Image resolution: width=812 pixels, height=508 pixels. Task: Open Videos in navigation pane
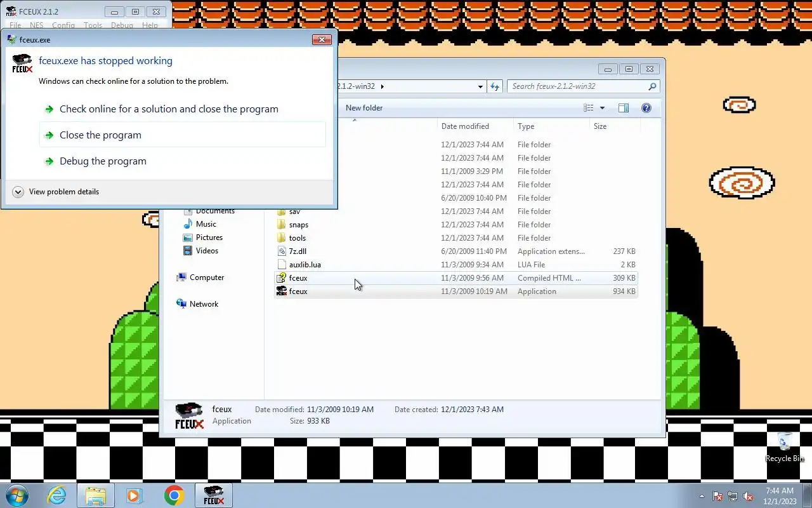coord(207,251)
